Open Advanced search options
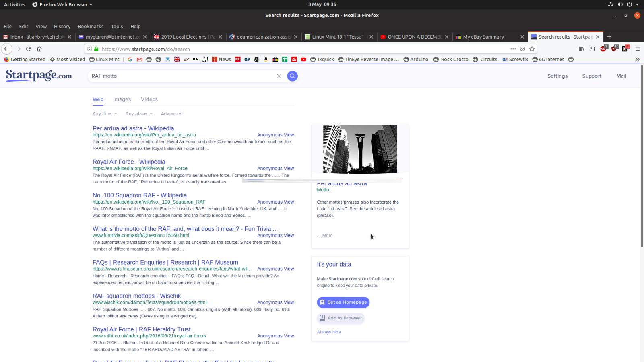The height and width of the screenshot is (362, 644). coord(171,114)
